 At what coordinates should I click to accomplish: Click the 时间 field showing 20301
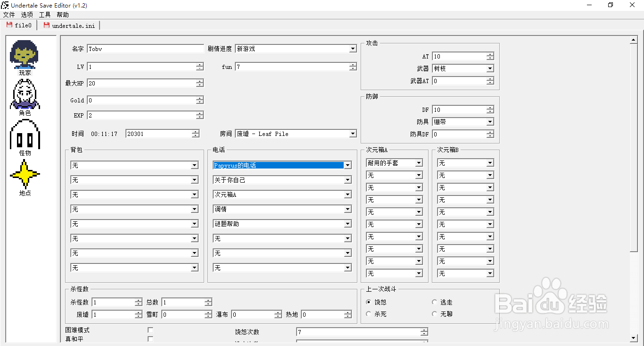(x=159, y=134)
